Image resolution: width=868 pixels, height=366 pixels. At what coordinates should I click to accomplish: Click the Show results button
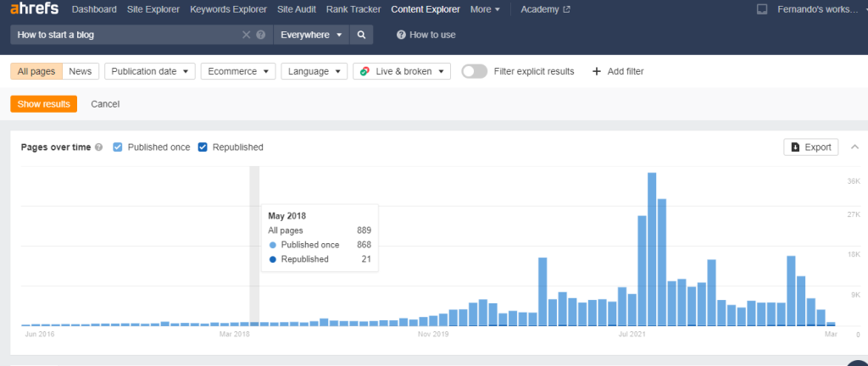point(44,104)
